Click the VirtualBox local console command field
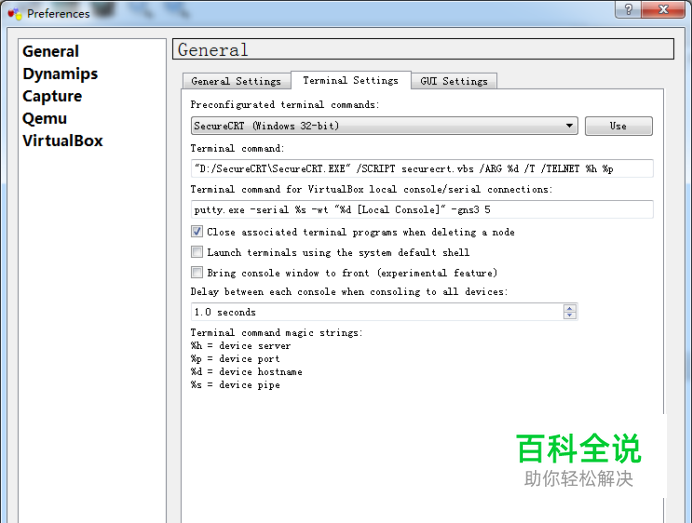692x523 pixels. pyautogui.click(x=422, y=210)
